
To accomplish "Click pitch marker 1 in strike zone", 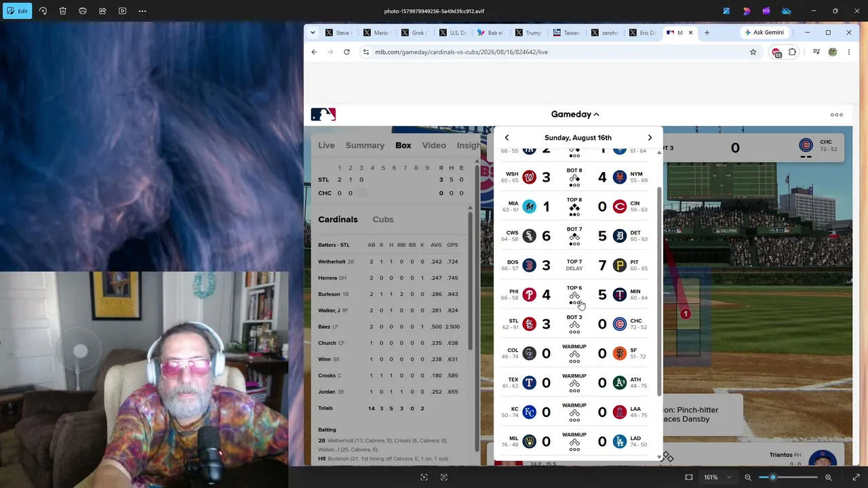I will pos(686,314).
